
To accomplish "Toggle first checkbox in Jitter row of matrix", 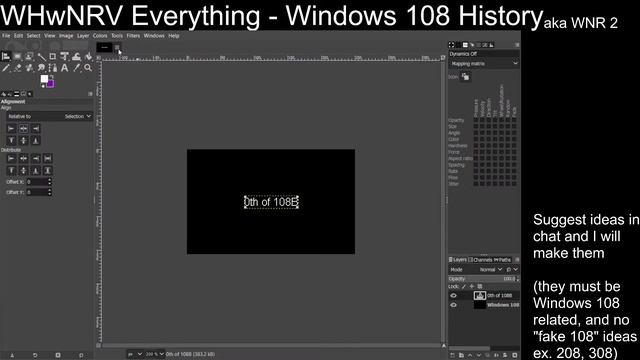I will click(476, 184).
